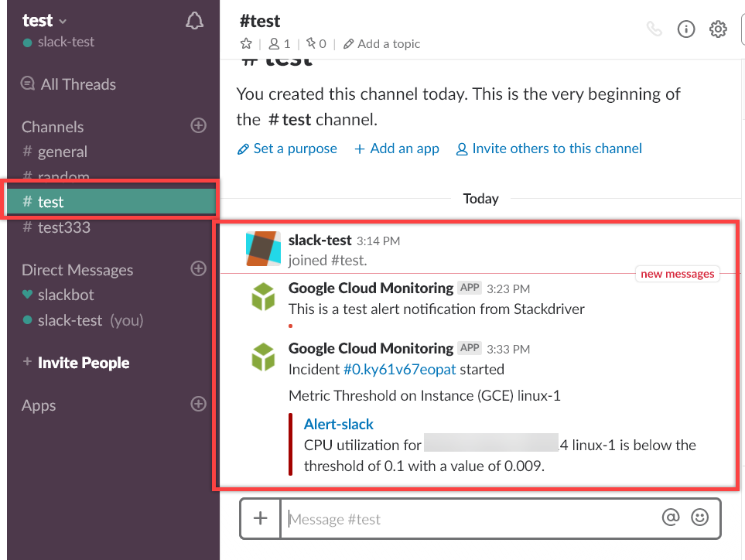
Task: Click Invite People in sidebar
Action: 76,363
